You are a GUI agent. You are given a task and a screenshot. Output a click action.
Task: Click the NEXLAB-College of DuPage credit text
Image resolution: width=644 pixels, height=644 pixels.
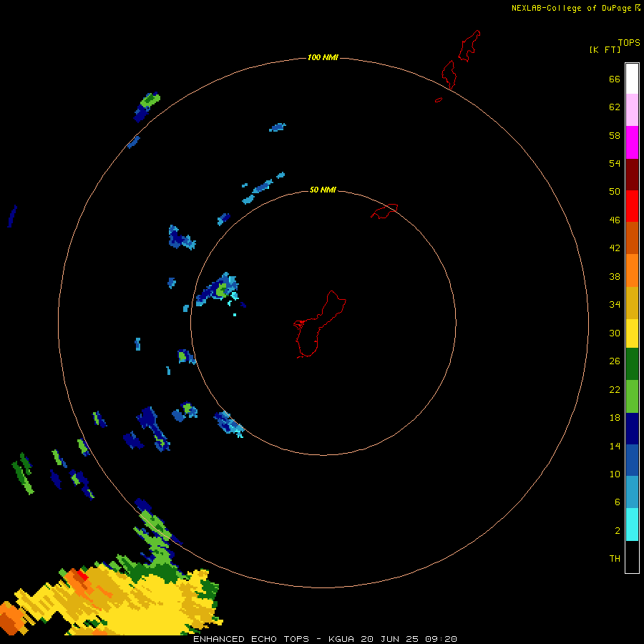coord(571,8)
